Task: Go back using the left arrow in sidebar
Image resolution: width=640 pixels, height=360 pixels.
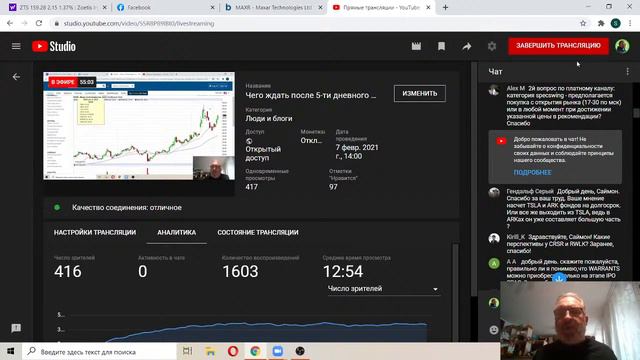Action: pyautogui.click(x=16, y=77)
